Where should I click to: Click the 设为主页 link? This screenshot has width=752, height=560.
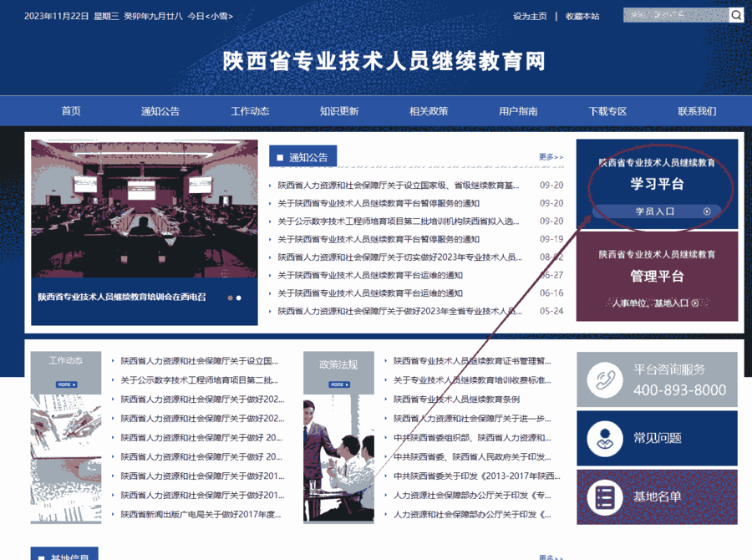530,16
